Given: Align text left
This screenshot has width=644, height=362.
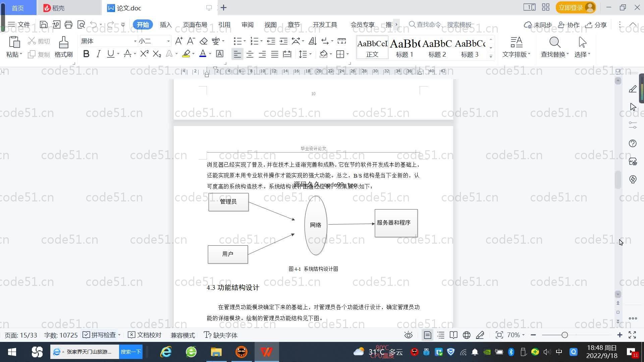Looking at the screenshot, I should (237, 54).
